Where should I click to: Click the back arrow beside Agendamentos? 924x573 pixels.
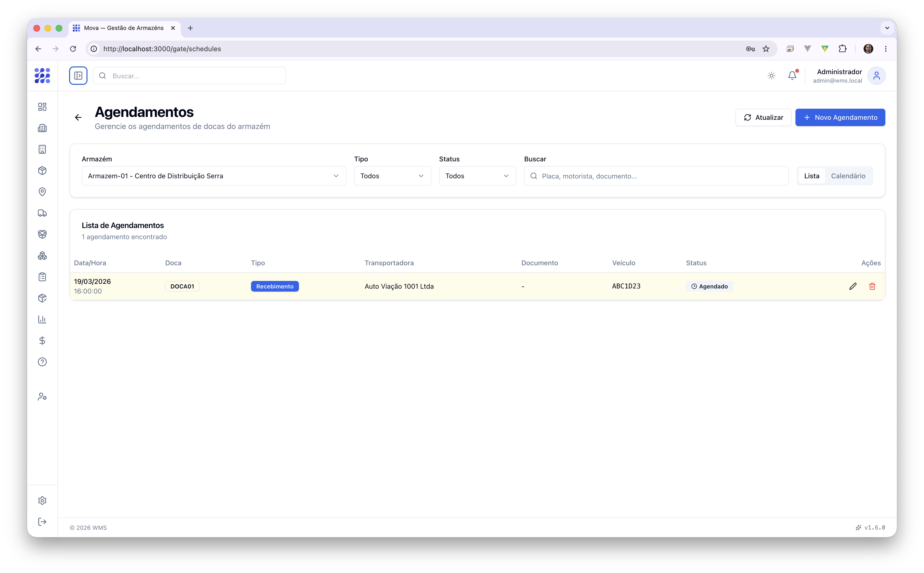(x=78, y=117)
